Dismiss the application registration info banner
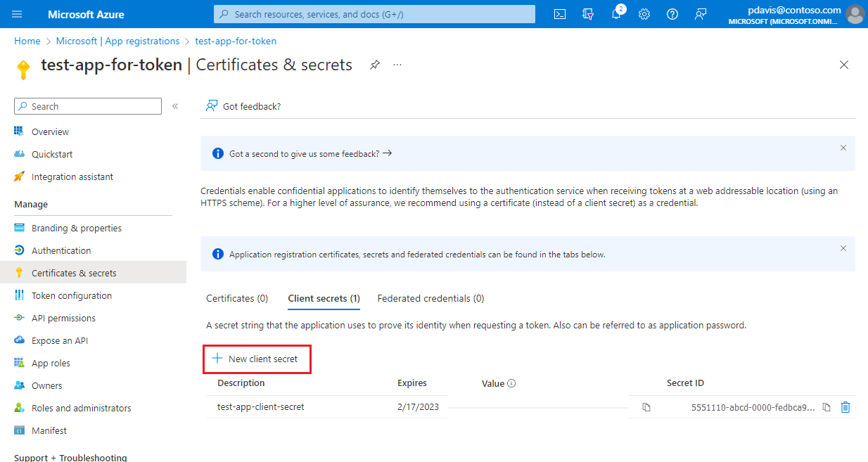Viewport: 868px width, 462px height. pyautogui.click(x=843, y=248)
